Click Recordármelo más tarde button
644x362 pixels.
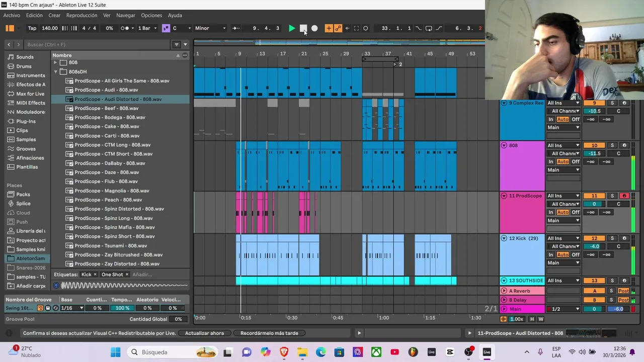(x=269, y=333)
